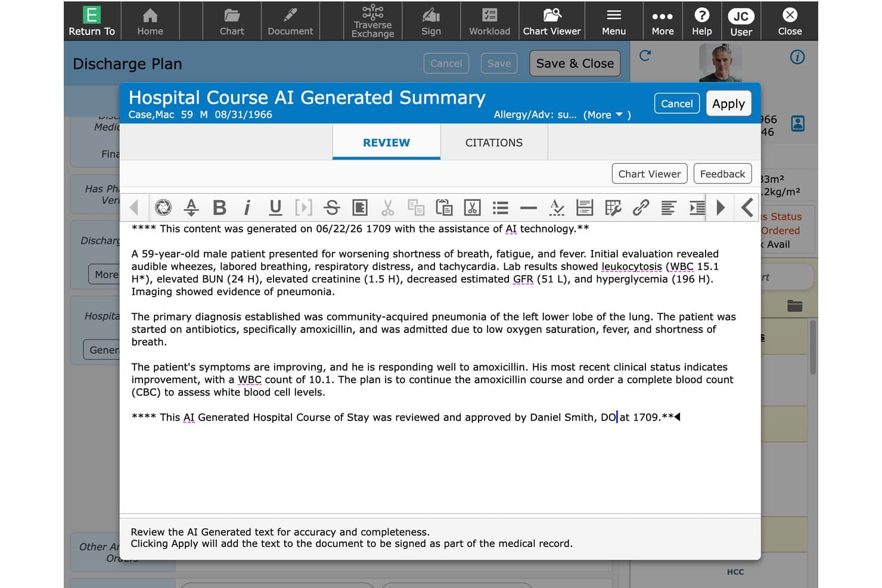Viewport: 882px width, 588px height.
Task: Open the Chart folder icon
Action: point(232,21)
